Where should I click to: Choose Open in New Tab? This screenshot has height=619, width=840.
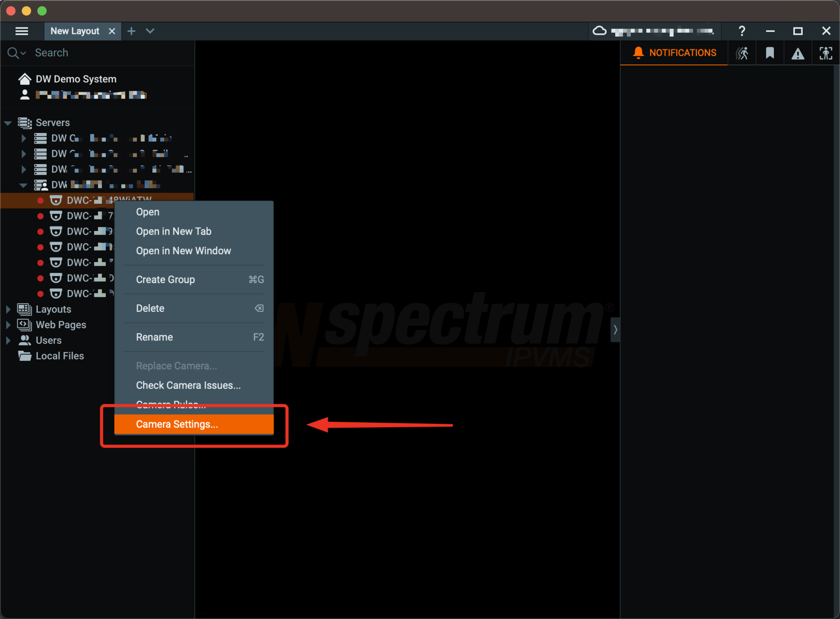coord(194,231)
